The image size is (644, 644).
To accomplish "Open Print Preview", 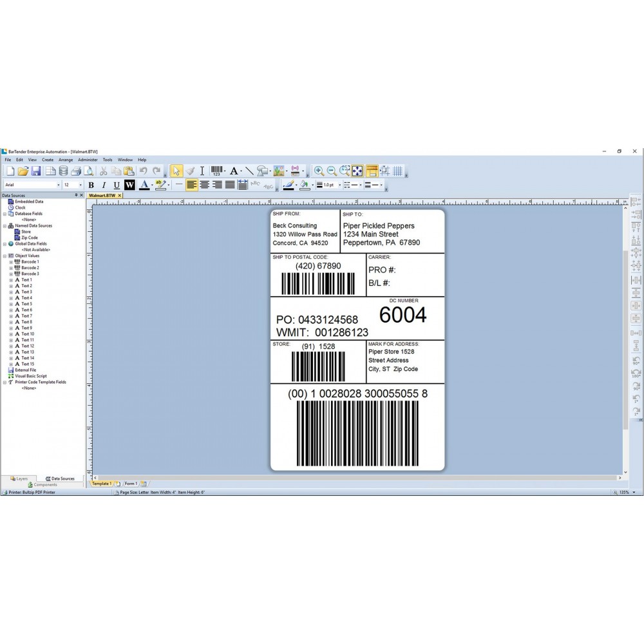I will point(90,171).
